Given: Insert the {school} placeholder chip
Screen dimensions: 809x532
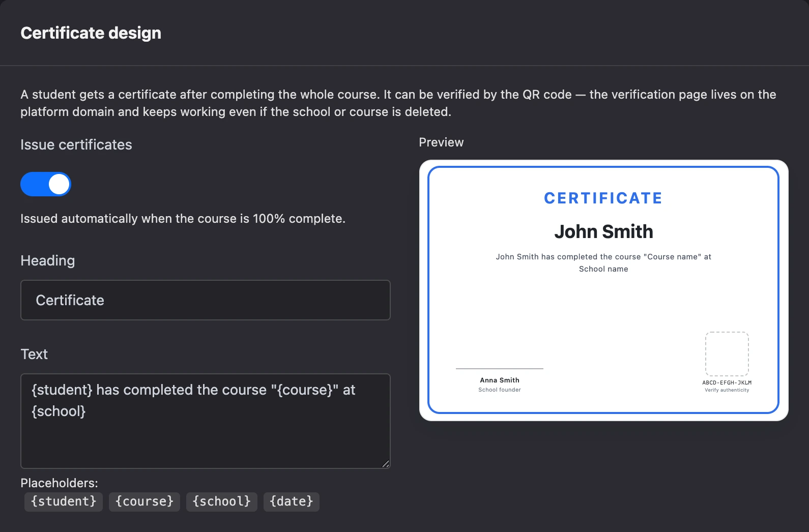Looking at the screenshot, I should point(222,501).
